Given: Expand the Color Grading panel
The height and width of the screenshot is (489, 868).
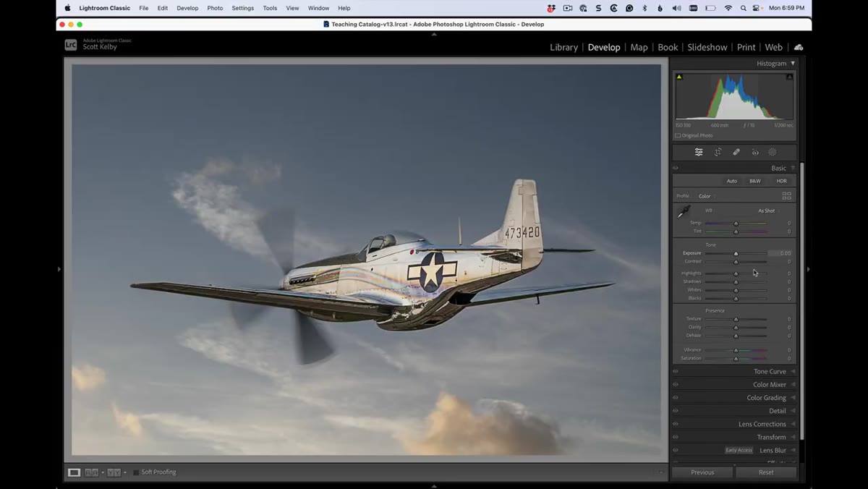Looking at the screenshot, I should pos(766,398).
